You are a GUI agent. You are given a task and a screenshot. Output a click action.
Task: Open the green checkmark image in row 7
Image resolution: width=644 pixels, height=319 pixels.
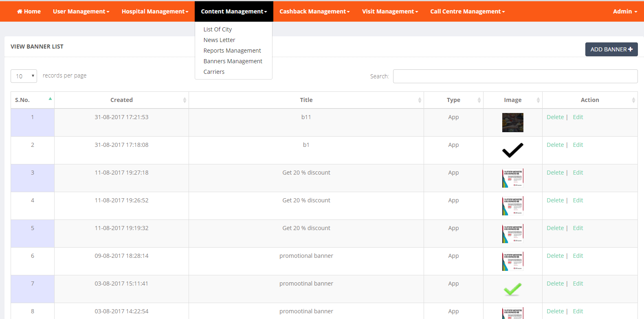coord(513,289)
